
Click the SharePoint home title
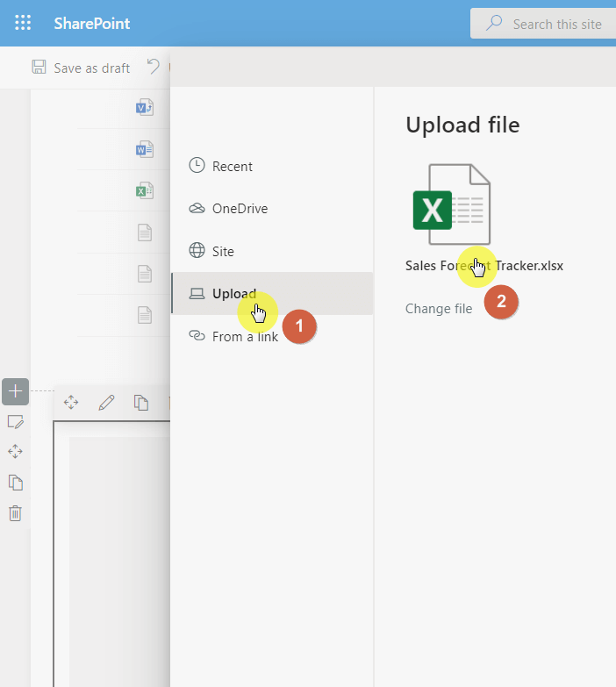point(92,23)
